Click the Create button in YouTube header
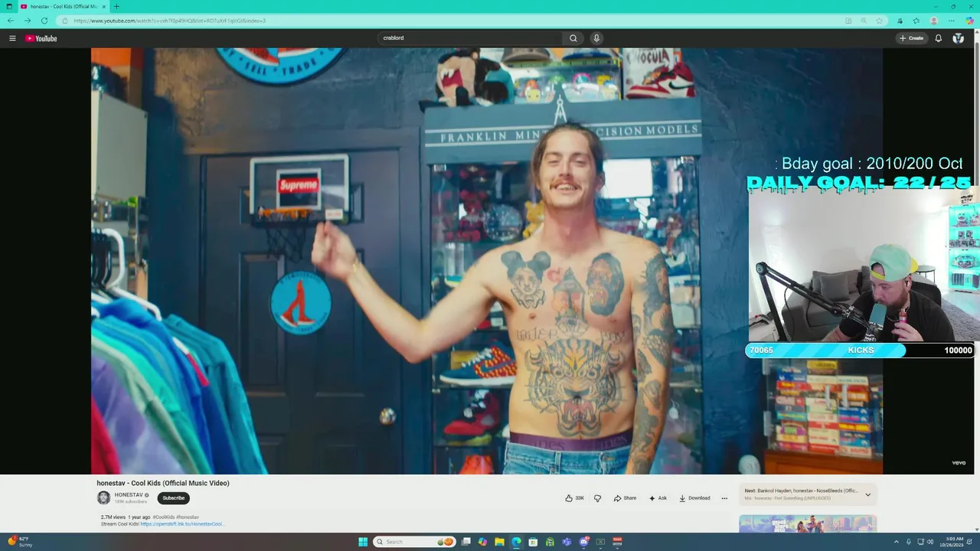This screenshot has width=980, height=551. [912, 38]
